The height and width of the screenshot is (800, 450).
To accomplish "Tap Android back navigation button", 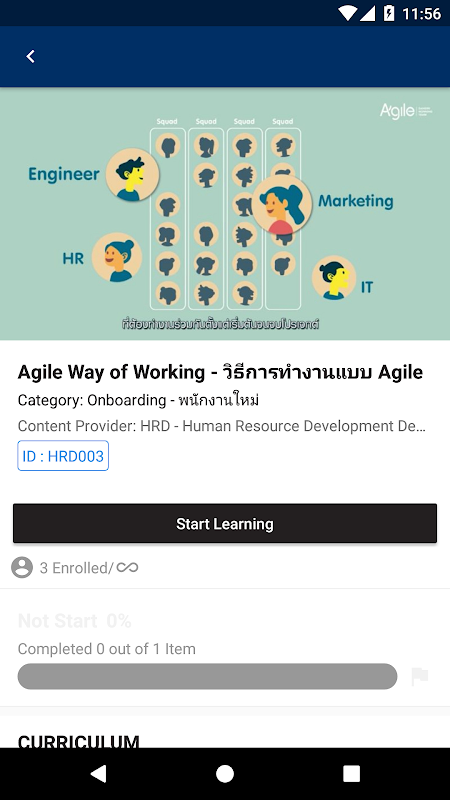I will (x=98, y=773).
